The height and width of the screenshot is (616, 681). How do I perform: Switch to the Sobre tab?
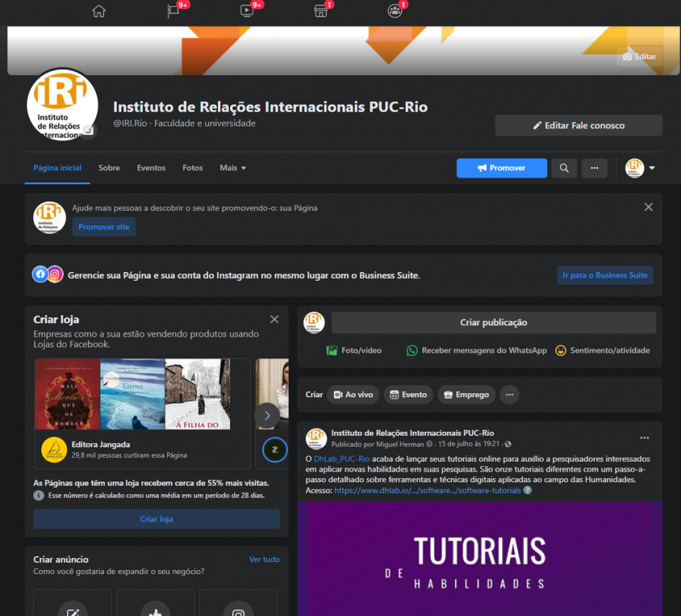109,168
